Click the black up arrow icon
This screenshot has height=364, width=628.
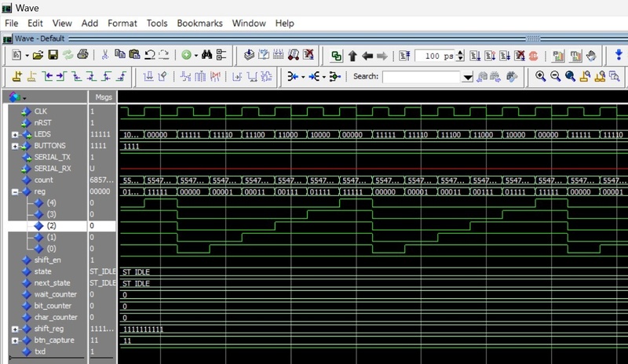[352, 56]
